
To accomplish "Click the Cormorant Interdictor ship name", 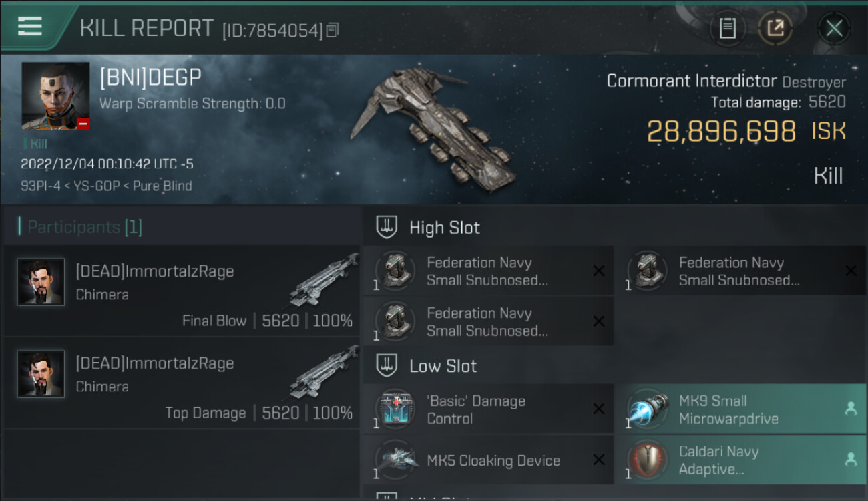I will 692,81.
